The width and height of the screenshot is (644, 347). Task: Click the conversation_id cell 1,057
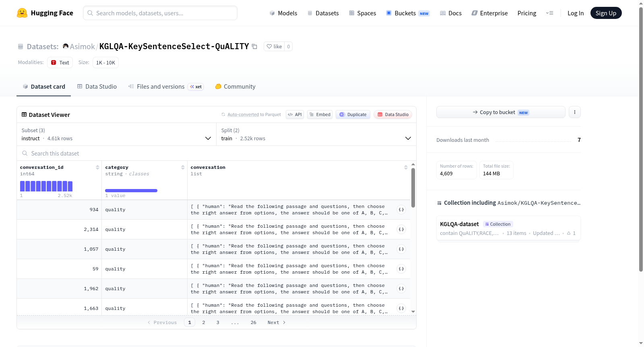pos(59,249)
